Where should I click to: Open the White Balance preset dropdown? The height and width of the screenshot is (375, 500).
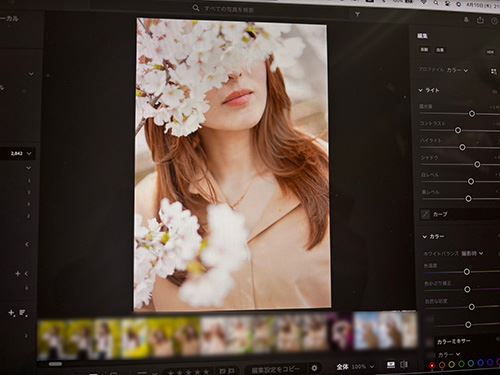coord(472,253)
